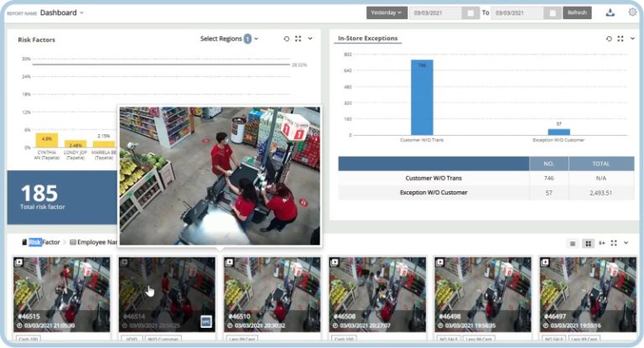Open the end date calendar picker

[553, 13]
